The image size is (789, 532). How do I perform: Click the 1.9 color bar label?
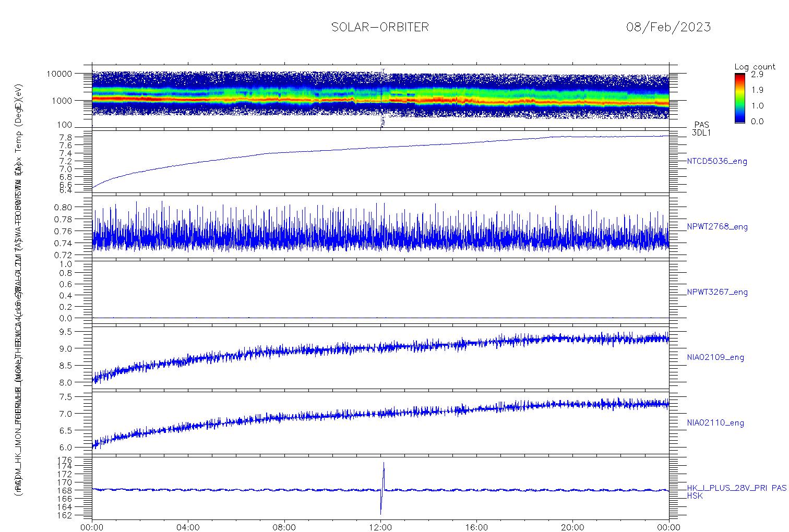point(757,90)
